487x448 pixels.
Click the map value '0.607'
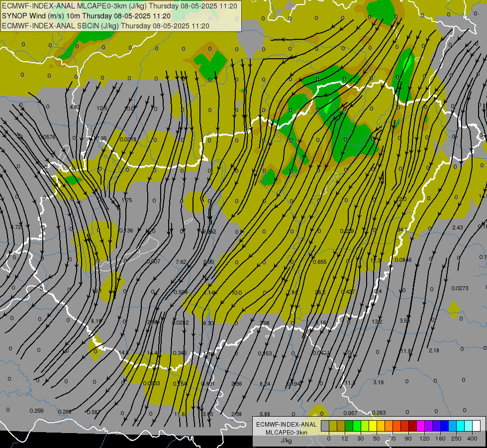point(153,261)
